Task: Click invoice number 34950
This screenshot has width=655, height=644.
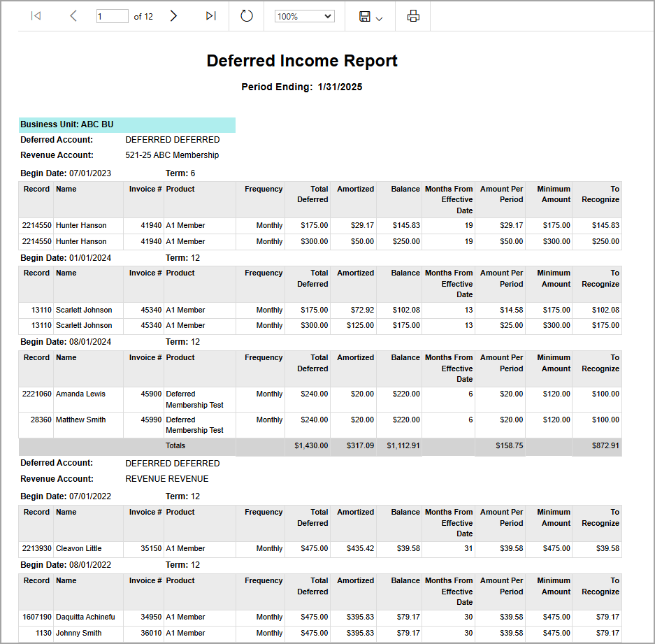Action: [x=151, y=617]
